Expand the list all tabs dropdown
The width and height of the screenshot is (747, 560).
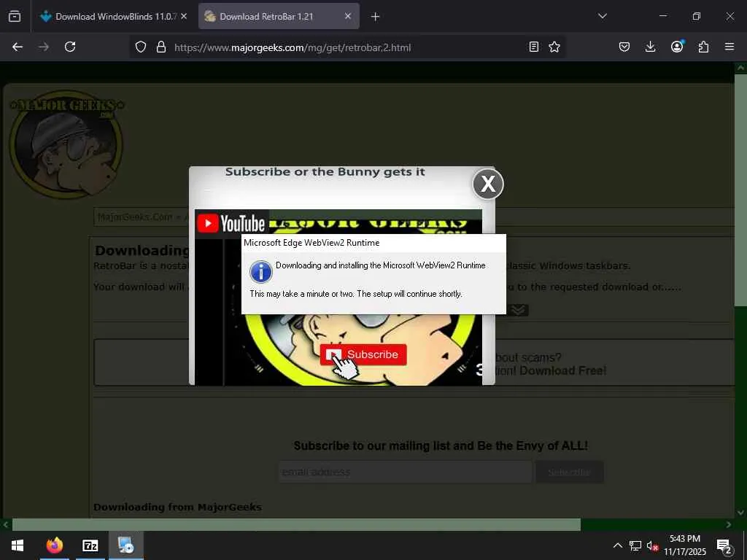602,16
